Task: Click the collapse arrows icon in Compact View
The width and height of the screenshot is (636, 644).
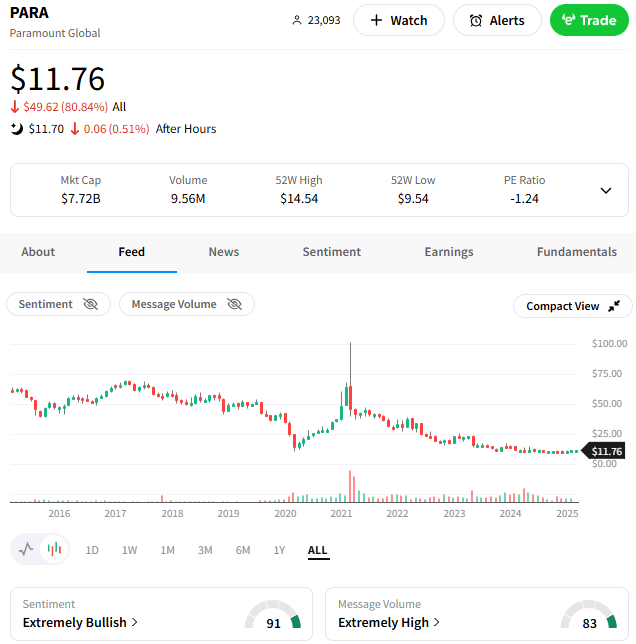Action: tap(614, 306)
